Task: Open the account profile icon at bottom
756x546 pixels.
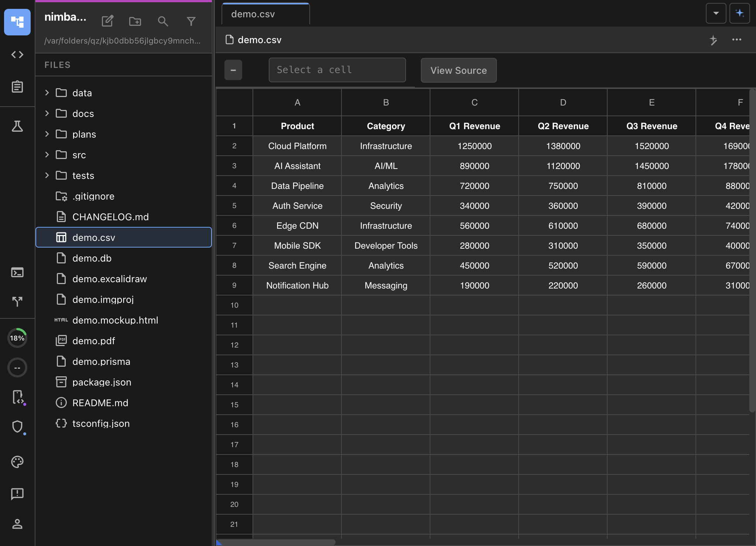Action: point(17,524)
